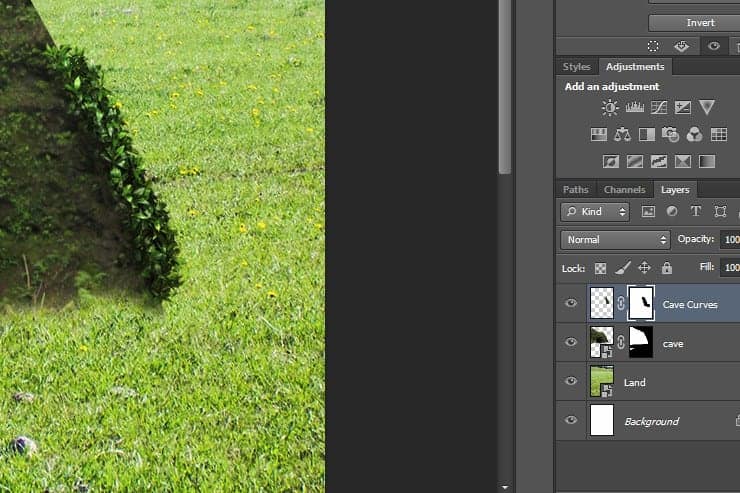740x493 pixels.
Task: Toggle filter for adjustment layers
Action: 672,211
